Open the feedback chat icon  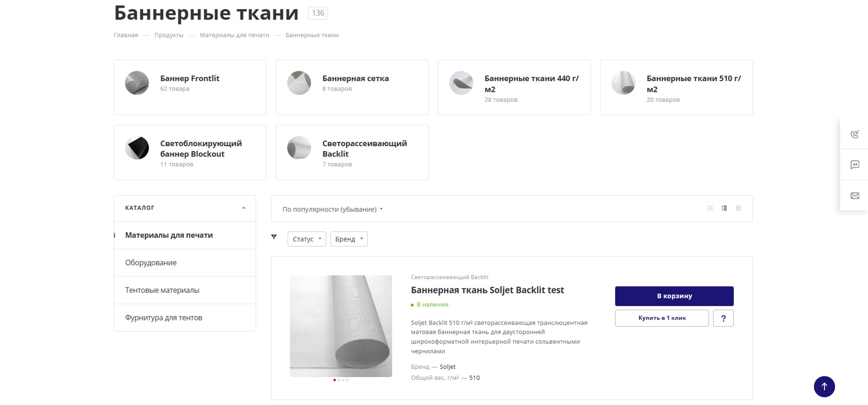point(855,164)
